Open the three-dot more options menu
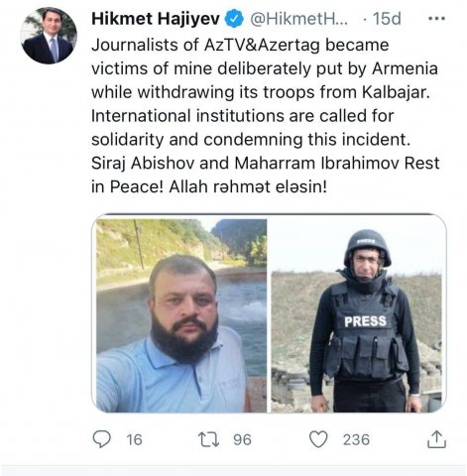 (x=436, y=19)
